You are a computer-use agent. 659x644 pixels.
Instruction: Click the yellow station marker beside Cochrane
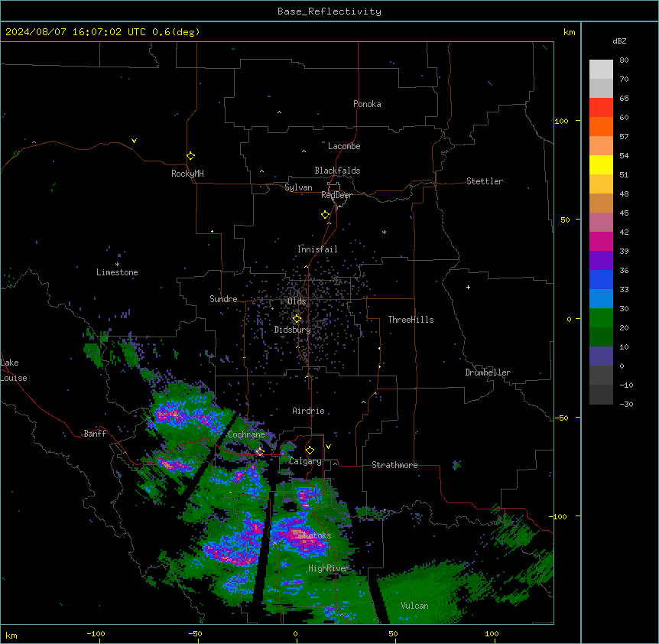[260, 451]
